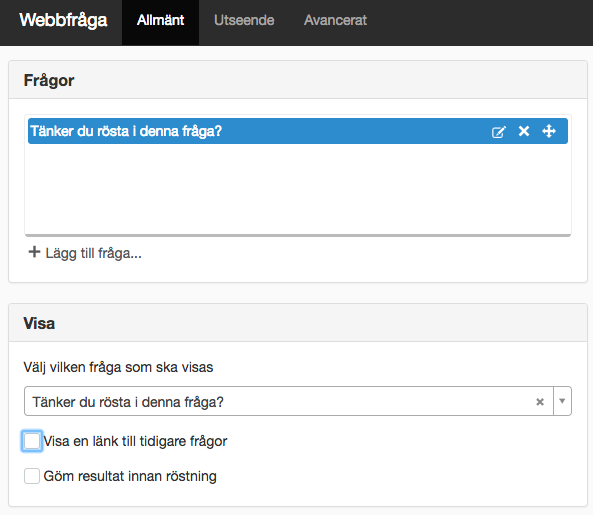The image size is (593, 515).
Task: Check Göm resultat innan röstning
Action: tap(32, 476)
